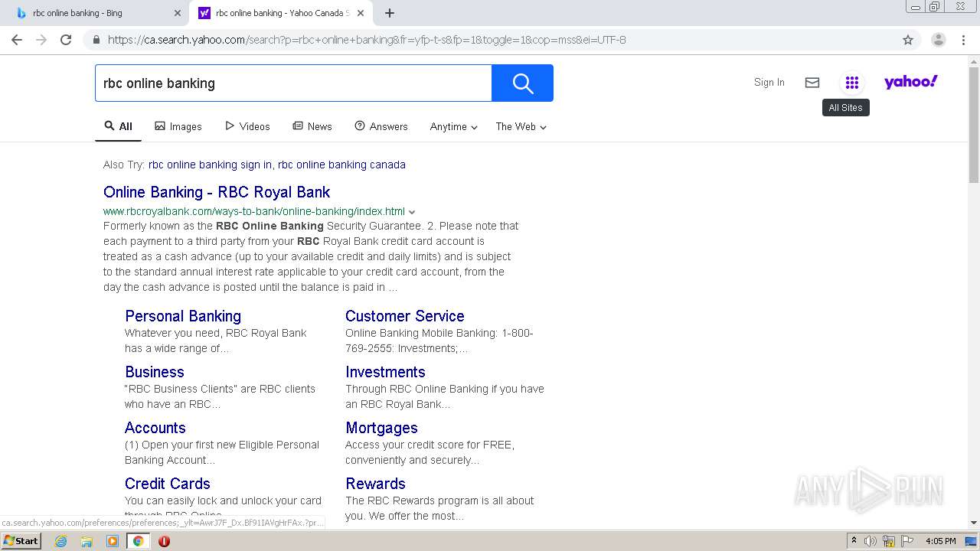Click the red round icon in the taskbar
The height and width of the screenshot is (551, 980).
tap(164, 541)
